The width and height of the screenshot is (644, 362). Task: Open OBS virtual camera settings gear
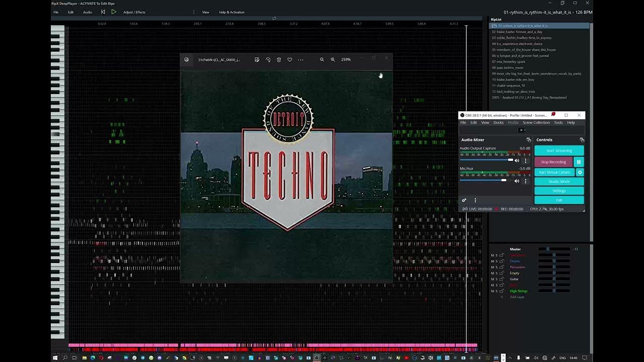tap(580, 172)
